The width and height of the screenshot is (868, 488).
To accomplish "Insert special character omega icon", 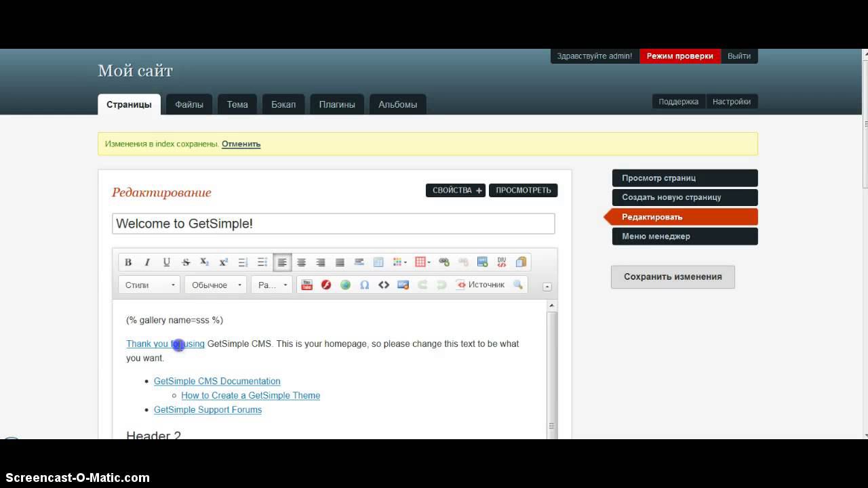I will [364, 285].
